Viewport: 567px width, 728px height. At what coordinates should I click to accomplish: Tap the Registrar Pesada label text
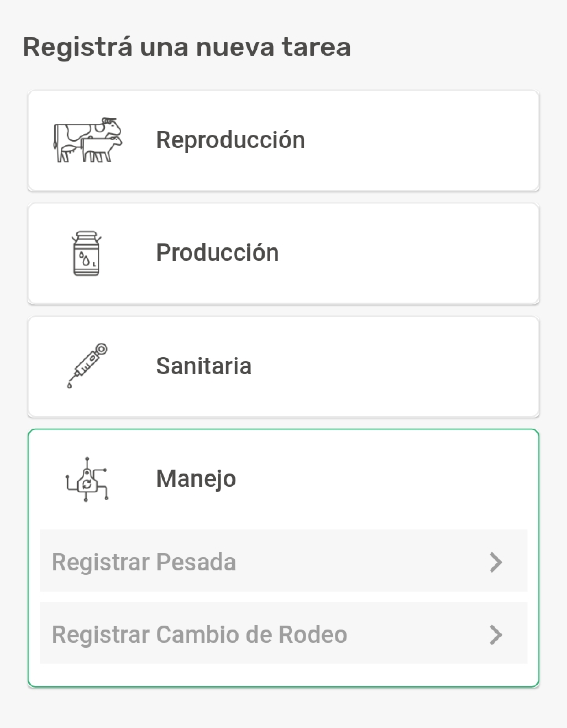coord(144,562)
